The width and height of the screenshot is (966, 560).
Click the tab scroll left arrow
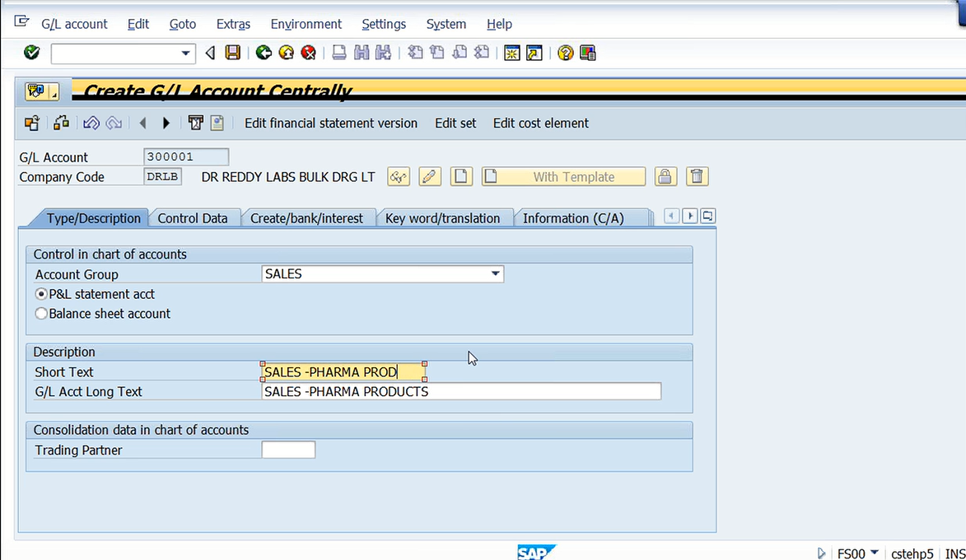tap(671, 217)
